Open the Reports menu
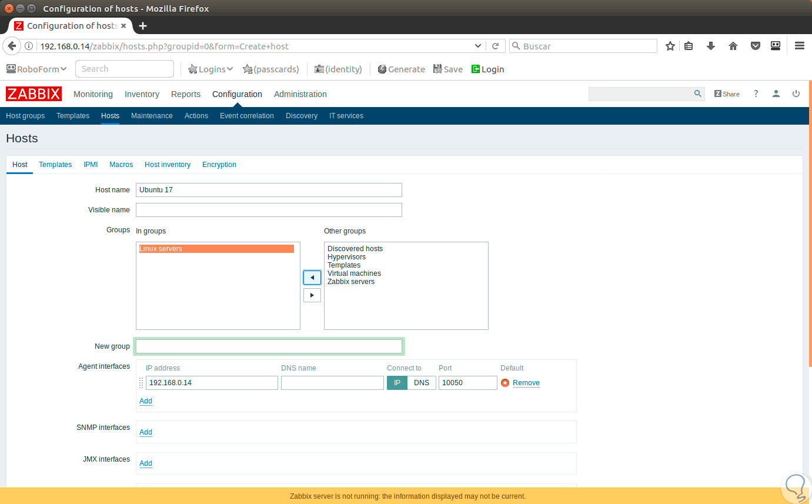The image size is (812, 504). click(186, 94)
